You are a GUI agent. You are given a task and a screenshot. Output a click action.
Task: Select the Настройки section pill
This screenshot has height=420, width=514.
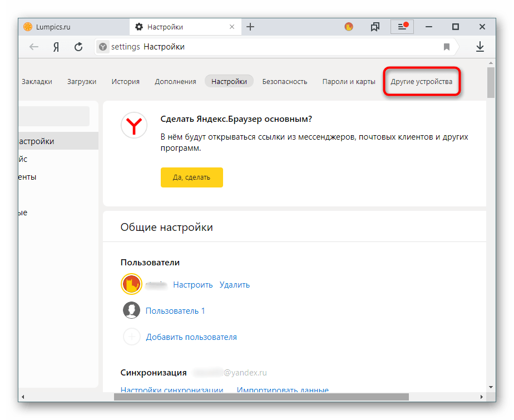point(229,81)
